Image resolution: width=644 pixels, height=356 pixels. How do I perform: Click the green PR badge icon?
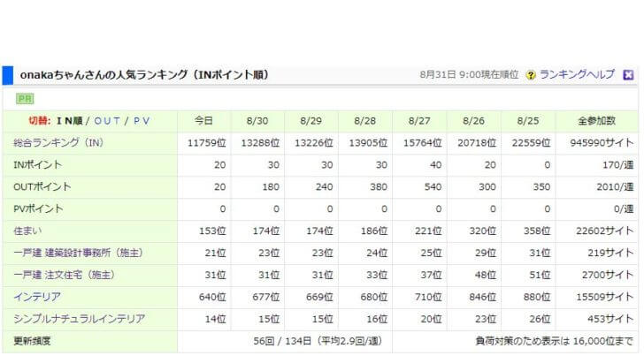(25, 99)
